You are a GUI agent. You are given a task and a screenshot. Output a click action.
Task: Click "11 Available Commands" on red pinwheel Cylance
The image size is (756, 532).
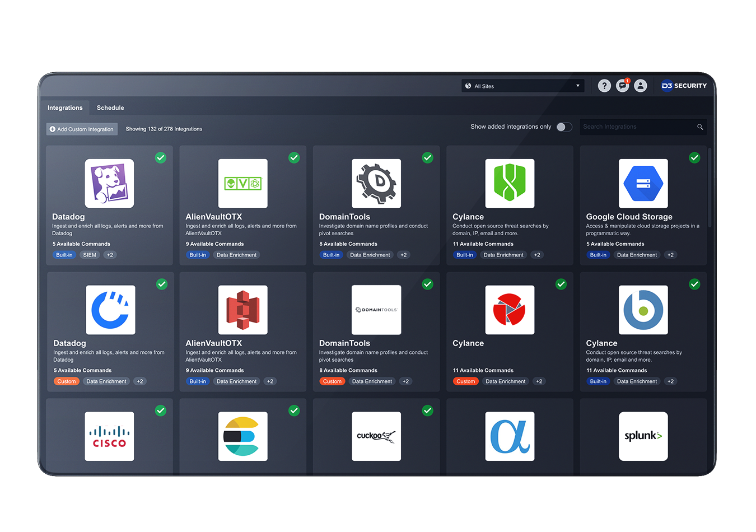click(483, 371)
